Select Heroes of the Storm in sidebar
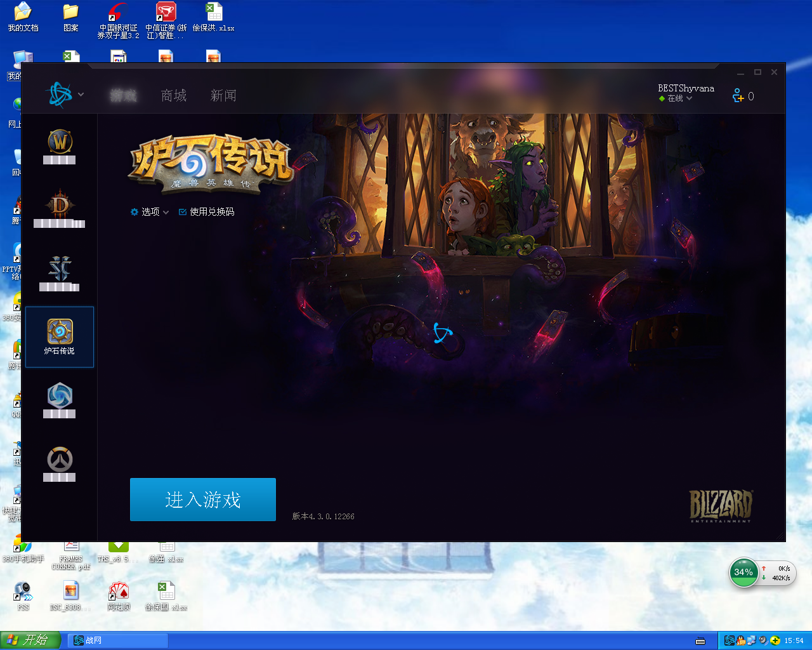 click(x=60, y=400)
